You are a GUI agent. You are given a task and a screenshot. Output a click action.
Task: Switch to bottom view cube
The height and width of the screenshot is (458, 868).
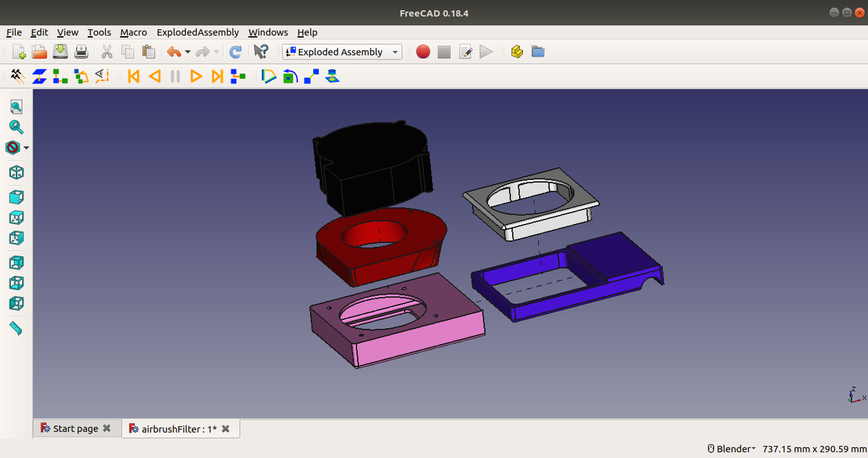[17, 282]
